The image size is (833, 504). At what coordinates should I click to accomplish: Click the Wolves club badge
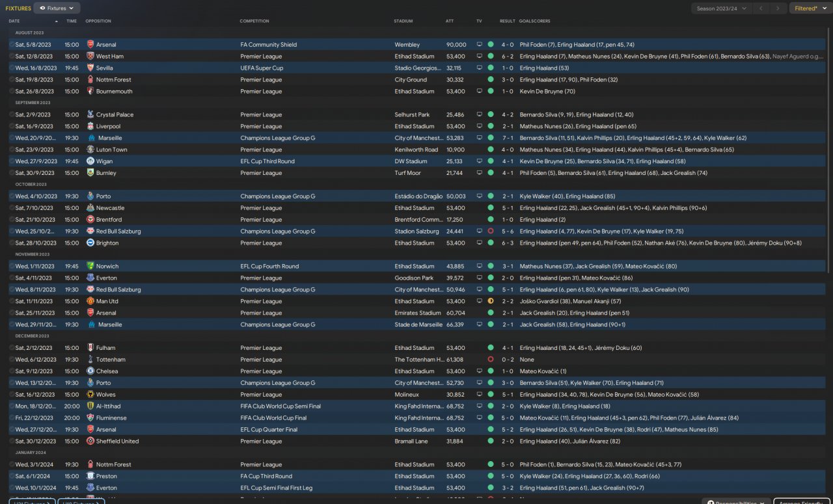[x=90, y=395]
